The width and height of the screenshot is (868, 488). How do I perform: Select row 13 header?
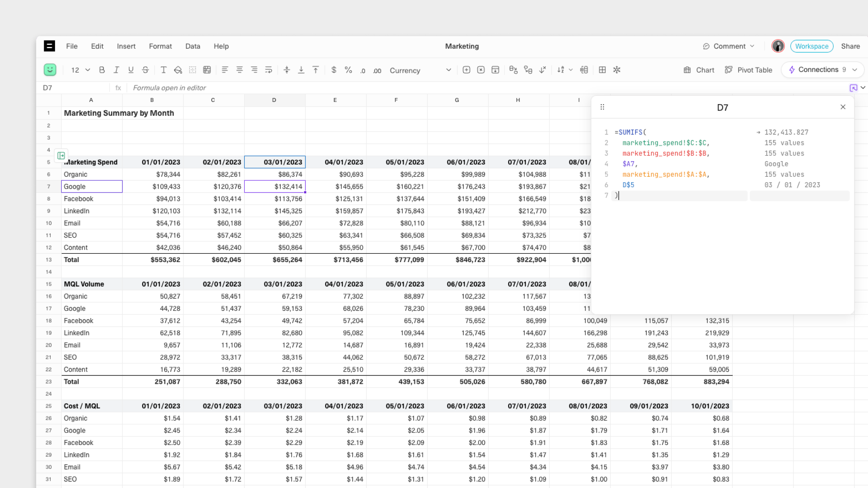point(48,260)
